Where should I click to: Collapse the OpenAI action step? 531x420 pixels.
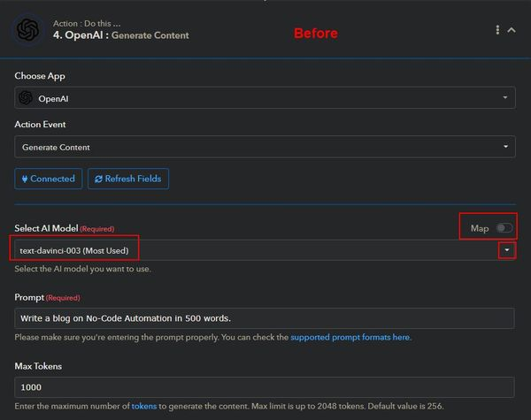512,30
